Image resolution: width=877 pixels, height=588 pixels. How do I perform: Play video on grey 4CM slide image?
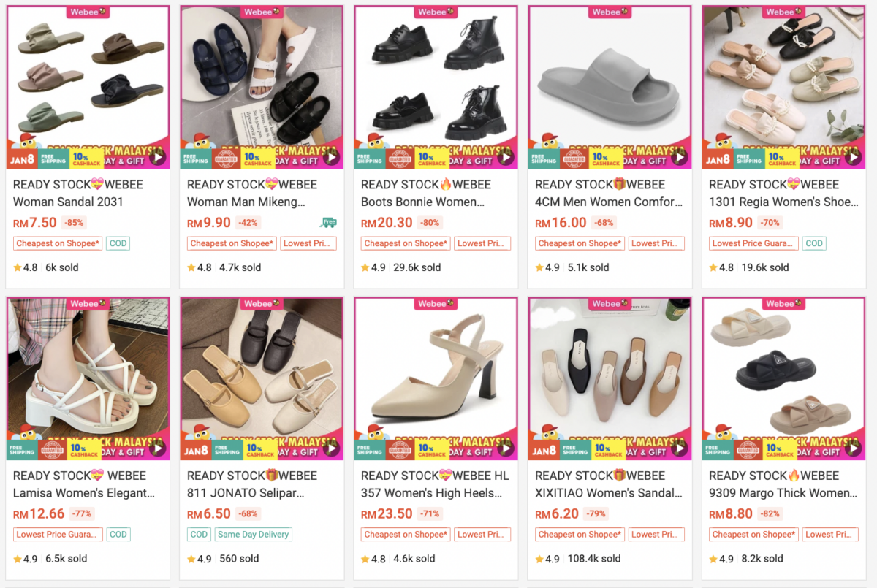pos(679,157)
